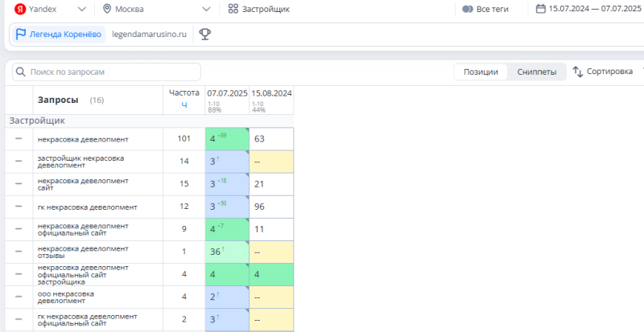Click the flag icon for Легенда Коренёво
Image resolution: width=644 pixels, height=332 pixels.
click(x=21, y=35)
